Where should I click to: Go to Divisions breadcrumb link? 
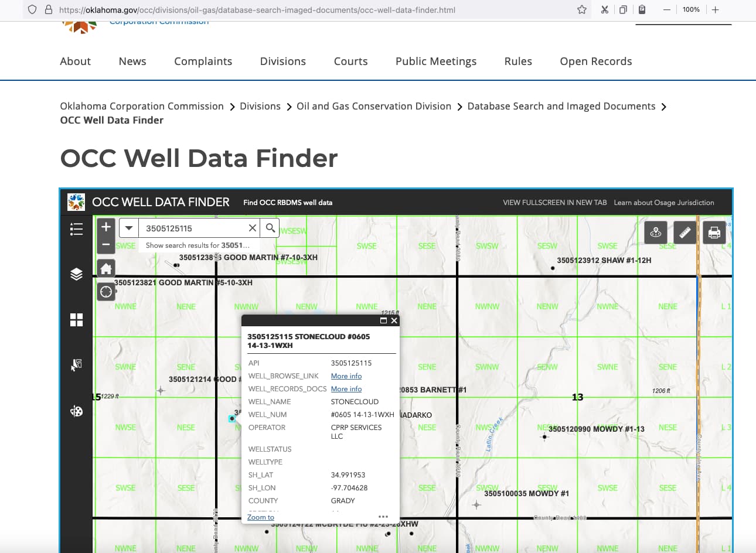260,106
